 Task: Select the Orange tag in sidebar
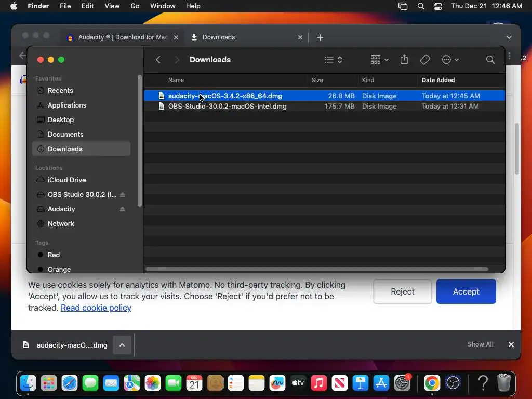[x=82, y=269]
